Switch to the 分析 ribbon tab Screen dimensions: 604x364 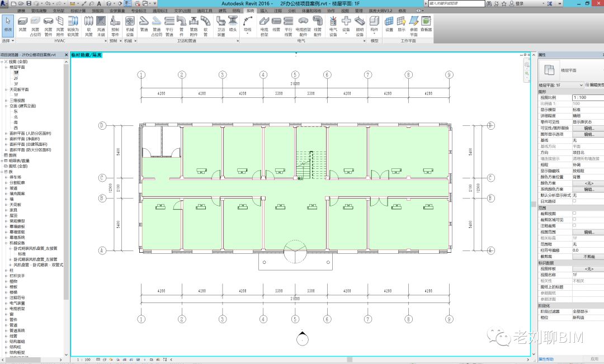click(x=292, y=11)
